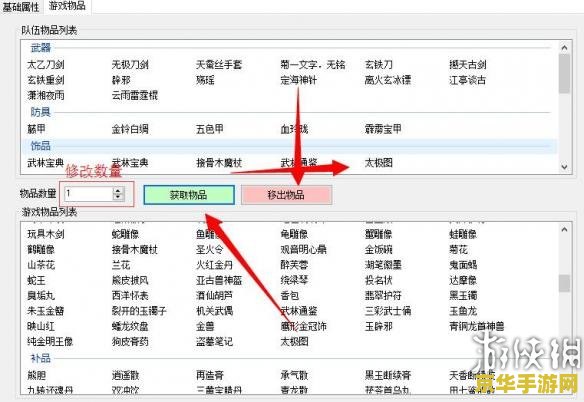Select 玩具木剑 in the game item list
Image resolution: width=584 pixels, height=402 pixels.
coord(45,234)
